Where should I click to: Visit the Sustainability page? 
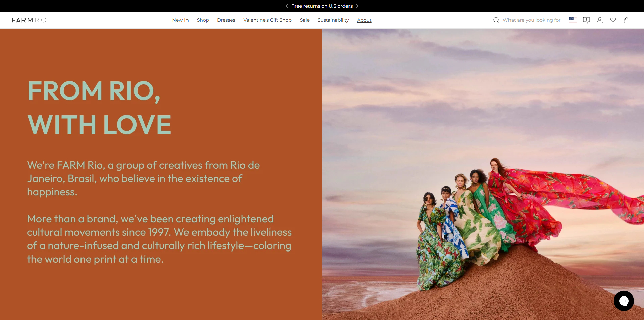click(333, 20)
